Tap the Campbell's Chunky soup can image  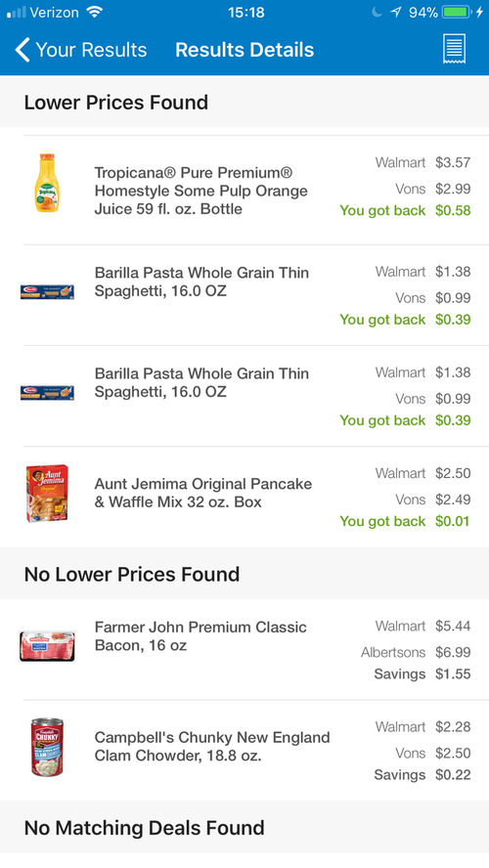(47, 746)
